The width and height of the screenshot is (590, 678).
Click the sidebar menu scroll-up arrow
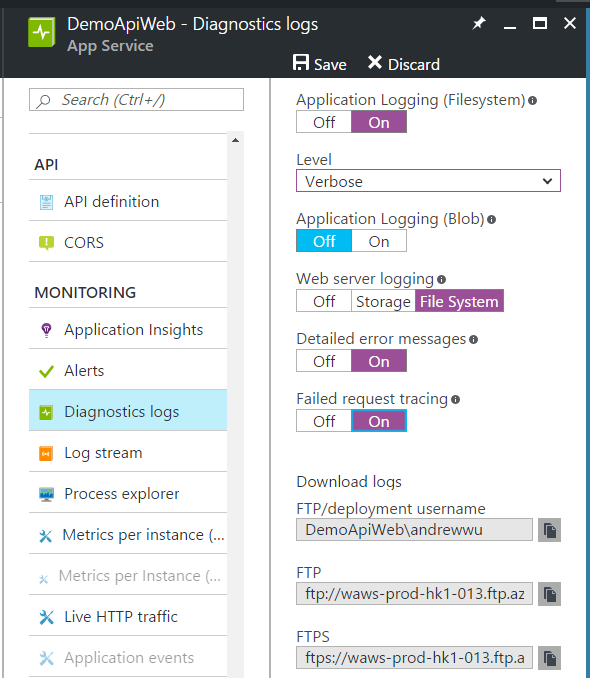point(235,140)
